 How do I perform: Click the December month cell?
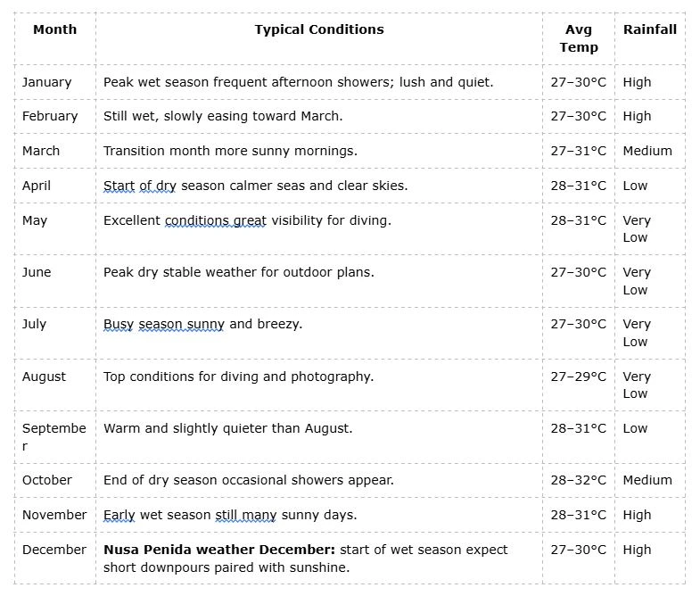[x=54, y=550]
